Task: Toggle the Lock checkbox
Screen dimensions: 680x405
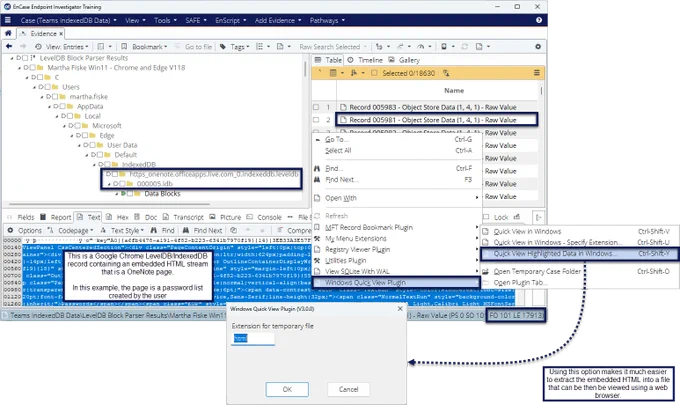Action: pos(486,217)
